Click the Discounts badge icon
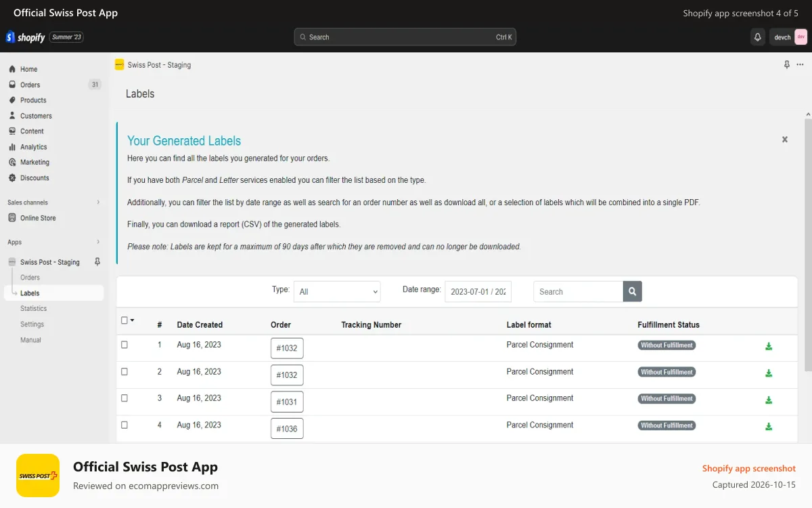The height and width of the screenshot is (508, 812). (12, 178)
